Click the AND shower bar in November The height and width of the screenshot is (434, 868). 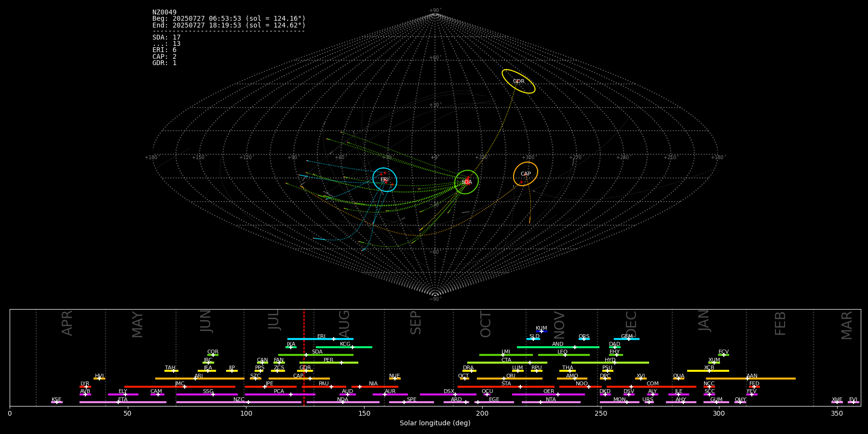(x=558, y=347)
